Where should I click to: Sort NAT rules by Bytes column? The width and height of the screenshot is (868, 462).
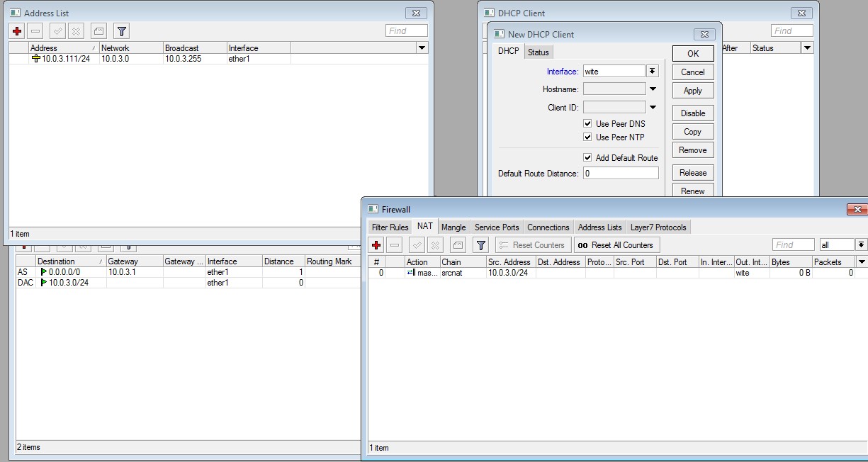click(x=791, y=262)
